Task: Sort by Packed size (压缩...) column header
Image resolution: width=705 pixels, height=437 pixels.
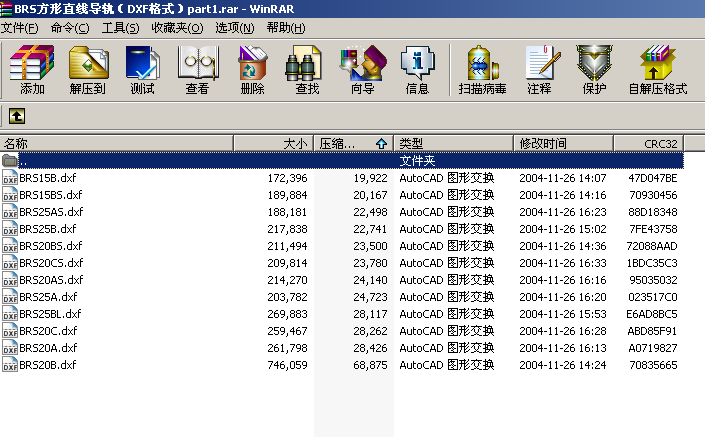Action: 353,143
